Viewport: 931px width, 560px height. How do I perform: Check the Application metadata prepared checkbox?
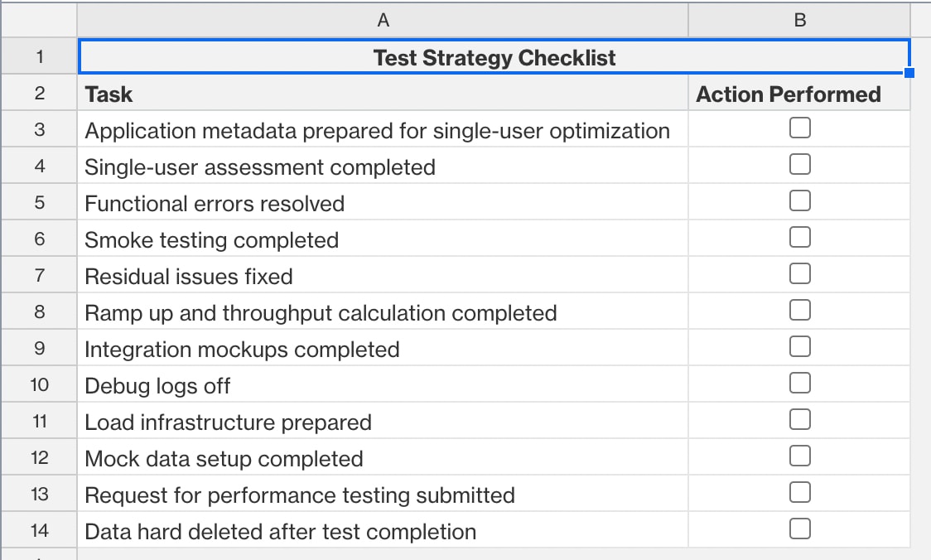[799, 128]
